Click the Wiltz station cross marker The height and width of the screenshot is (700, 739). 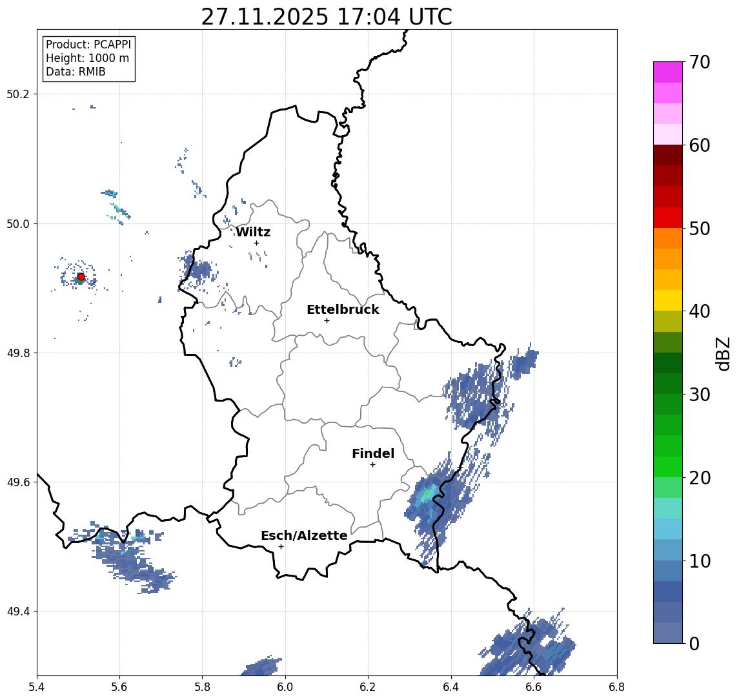[256, 243]
